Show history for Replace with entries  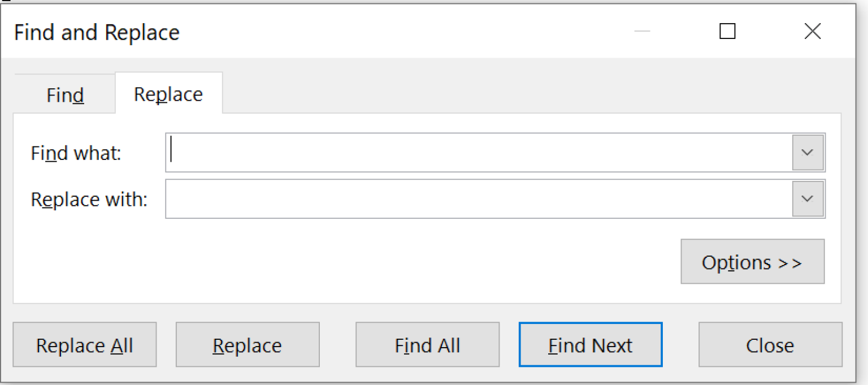pyautogui.click(x=808, y=199)
